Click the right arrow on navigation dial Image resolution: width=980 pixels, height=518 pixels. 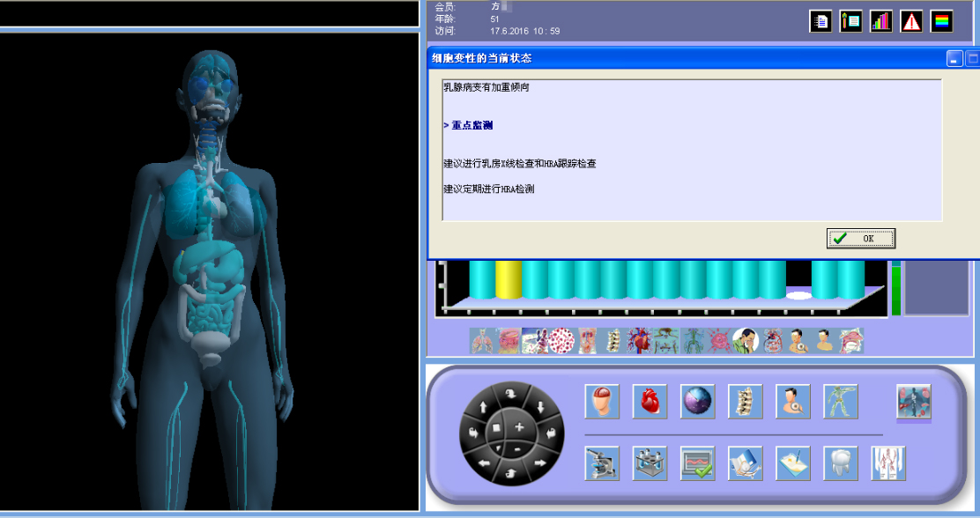point(539,462)
